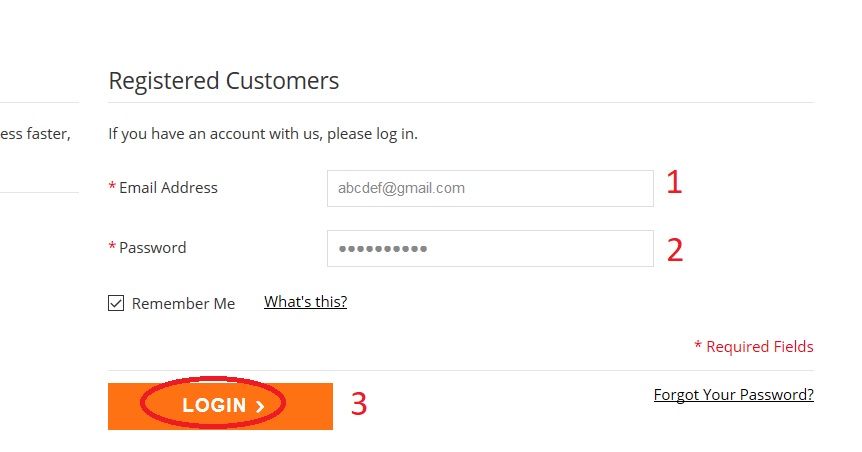Follow the "Forgot Your Password?" link

733,394
